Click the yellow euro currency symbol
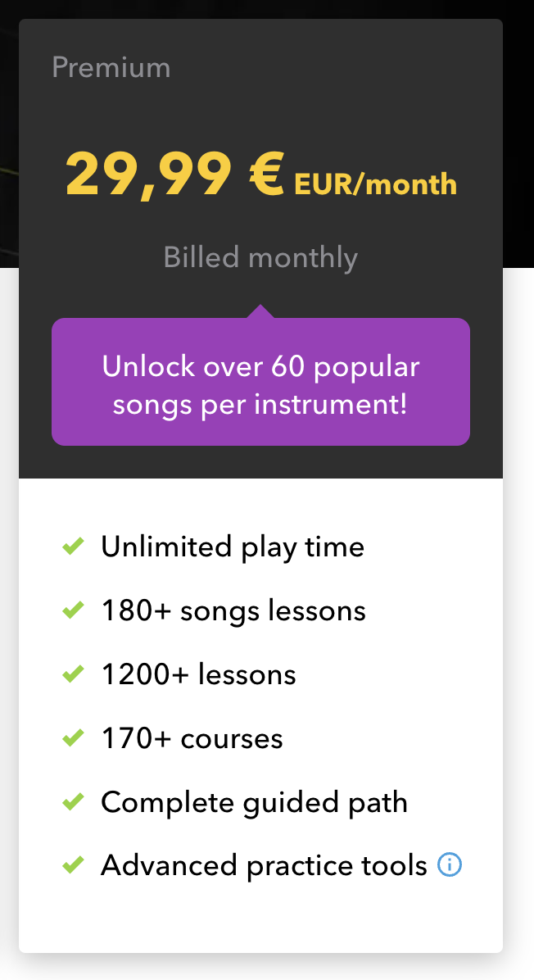This screenshot has width=534, height=980. click(x=267, y=175)
